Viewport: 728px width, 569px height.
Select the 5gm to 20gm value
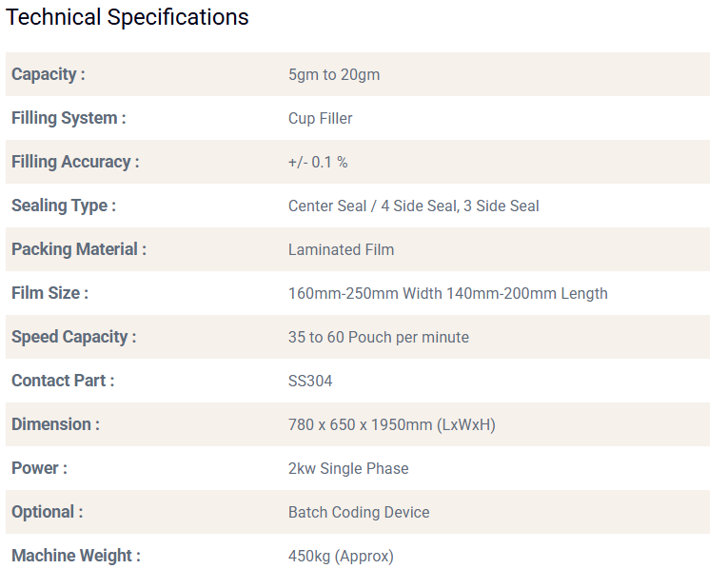[x=334, y=74]
